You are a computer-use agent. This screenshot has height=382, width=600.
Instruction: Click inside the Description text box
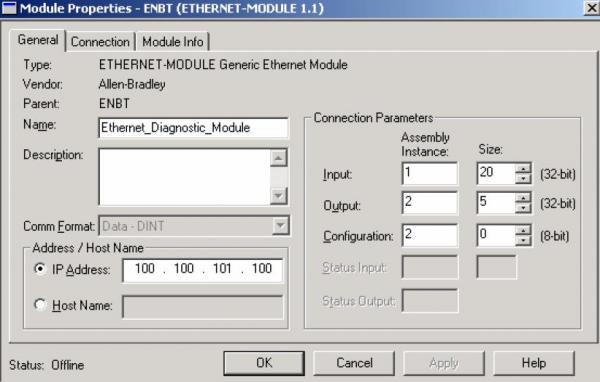(x=184, y=177)
